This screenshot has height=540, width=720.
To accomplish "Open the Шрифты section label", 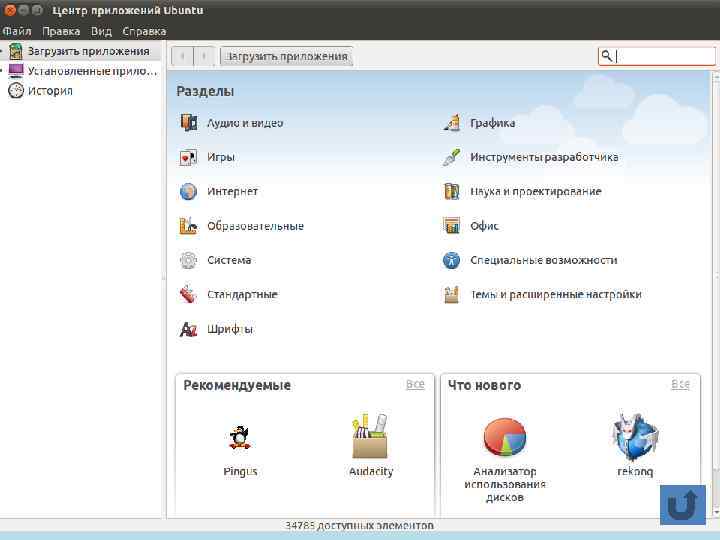I will click(x=230, y=329).
